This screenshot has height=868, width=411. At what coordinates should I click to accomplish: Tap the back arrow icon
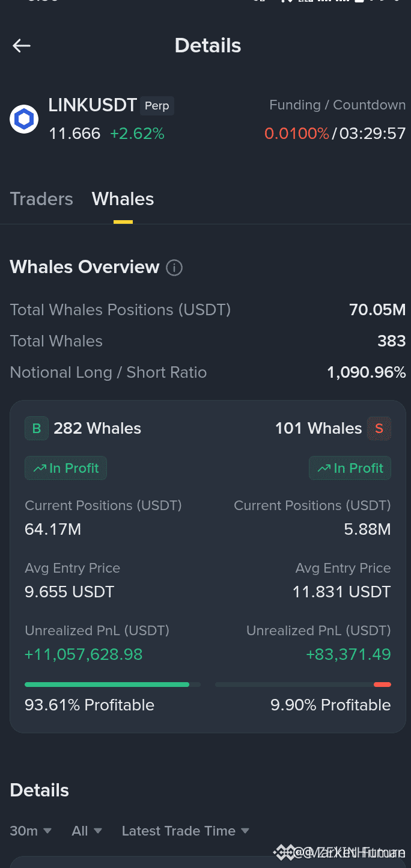pyautogui.click(x=22, y=46)
